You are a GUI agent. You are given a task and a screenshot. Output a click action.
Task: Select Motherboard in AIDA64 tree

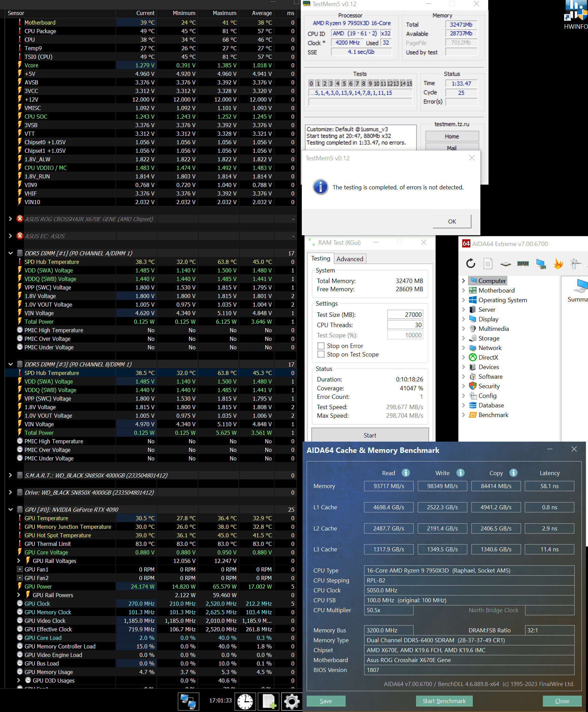pyautogui.click(x=496, y=291)
